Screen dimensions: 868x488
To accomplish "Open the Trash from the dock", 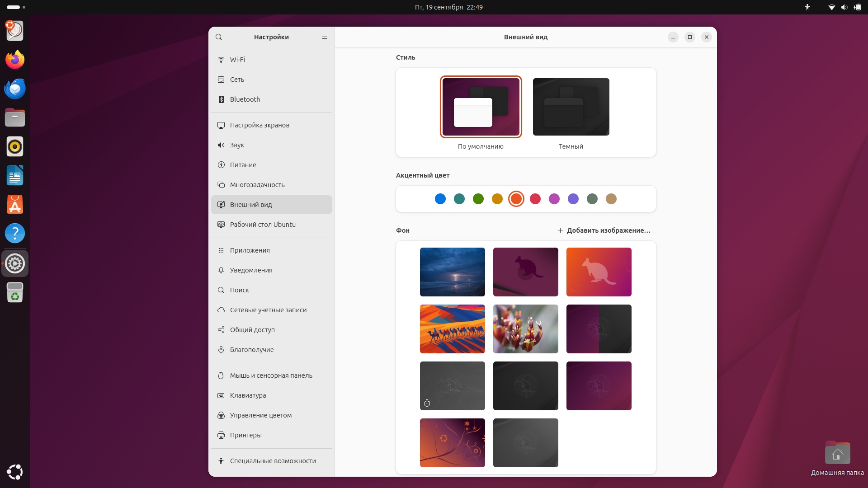I will pyautogui.click(x=15, y=292).
